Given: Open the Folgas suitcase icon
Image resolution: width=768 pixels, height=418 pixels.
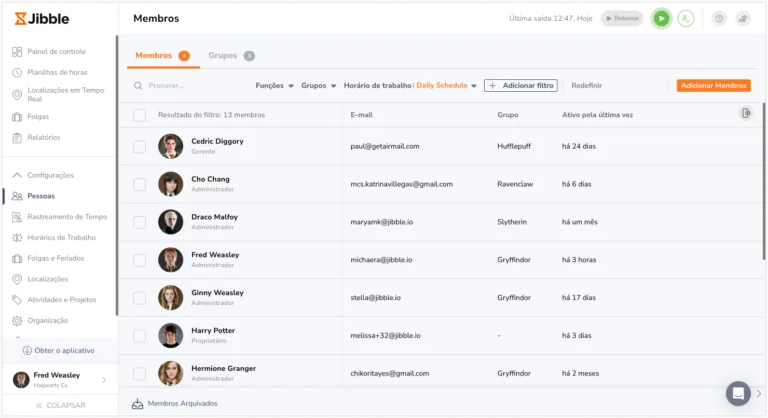Looking at the screenshot, I should coord(17,117).
